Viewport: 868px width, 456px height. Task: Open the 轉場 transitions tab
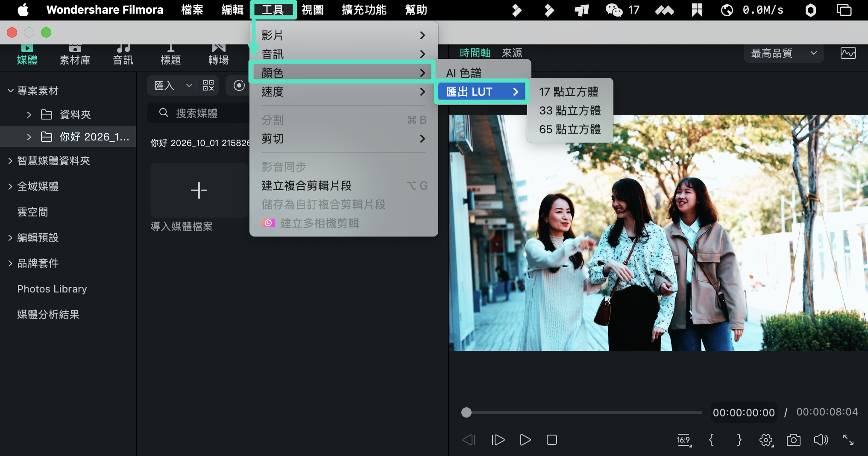[x=218, y=55]
